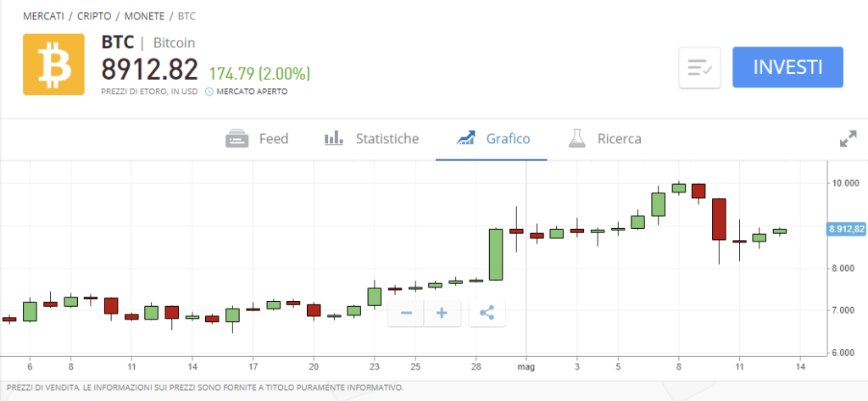Click the BTC breadcrumb entry
868x401 pixels.
pos(186,16)
